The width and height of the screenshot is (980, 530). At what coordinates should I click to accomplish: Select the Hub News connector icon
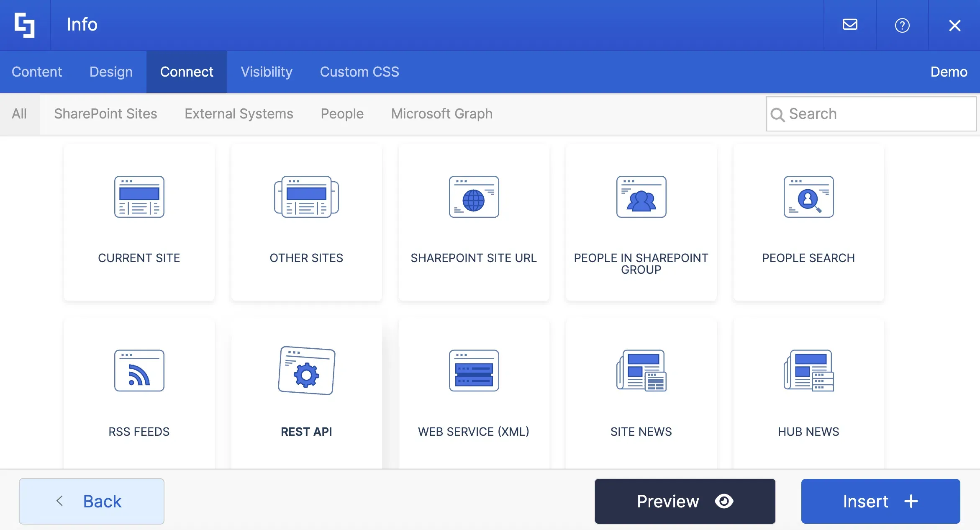808,370
